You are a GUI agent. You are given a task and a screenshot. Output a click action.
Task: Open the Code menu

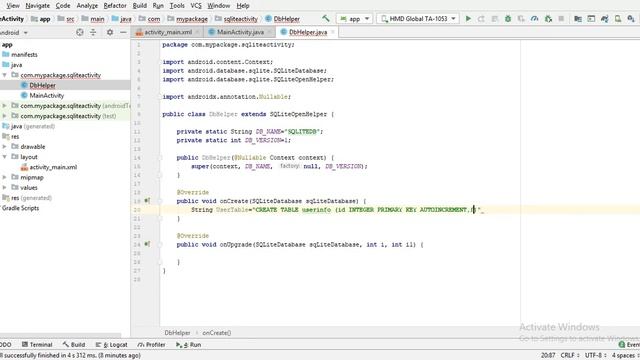click(63, 6)
